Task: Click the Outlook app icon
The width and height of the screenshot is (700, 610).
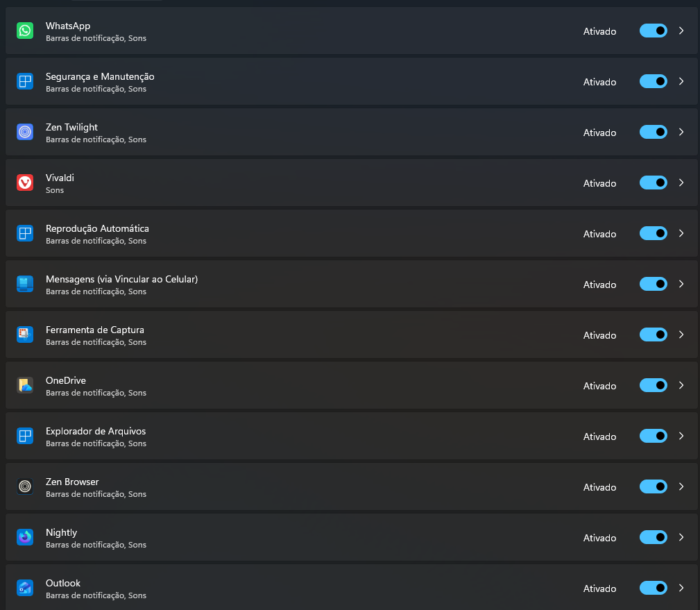Action: [x=25, y=588]
